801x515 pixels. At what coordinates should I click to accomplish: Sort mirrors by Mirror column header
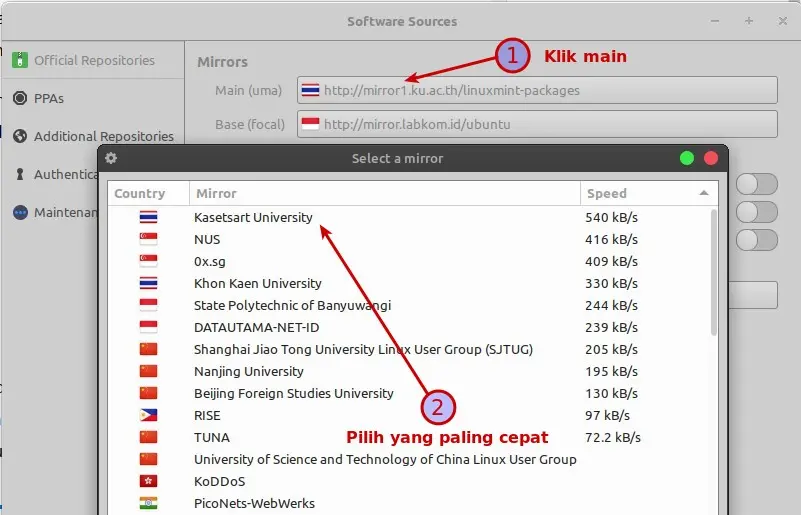click(385, 194)
